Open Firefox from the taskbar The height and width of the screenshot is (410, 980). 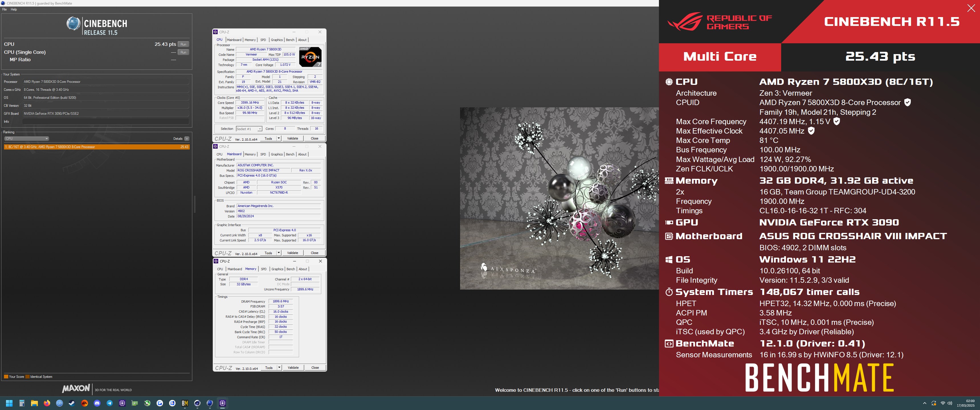pyautogui.click(x=47, y=403)
